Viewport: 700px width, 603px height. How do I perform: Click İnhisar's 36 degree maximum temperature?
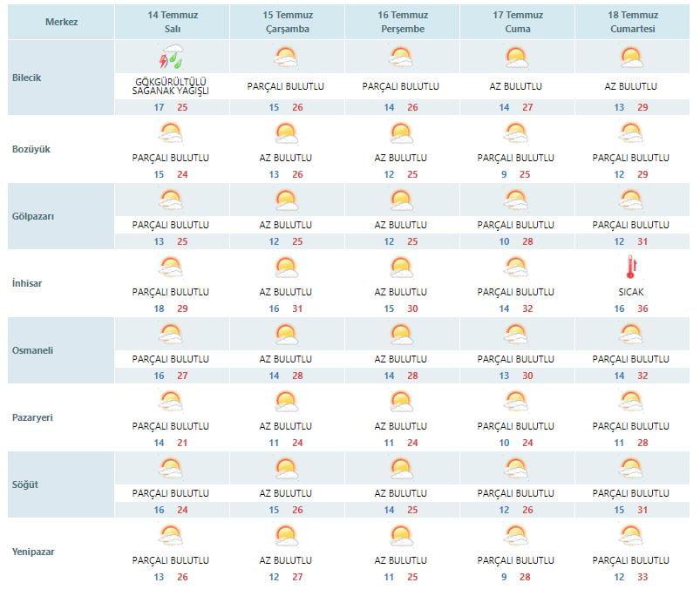[x=642, y=308]
